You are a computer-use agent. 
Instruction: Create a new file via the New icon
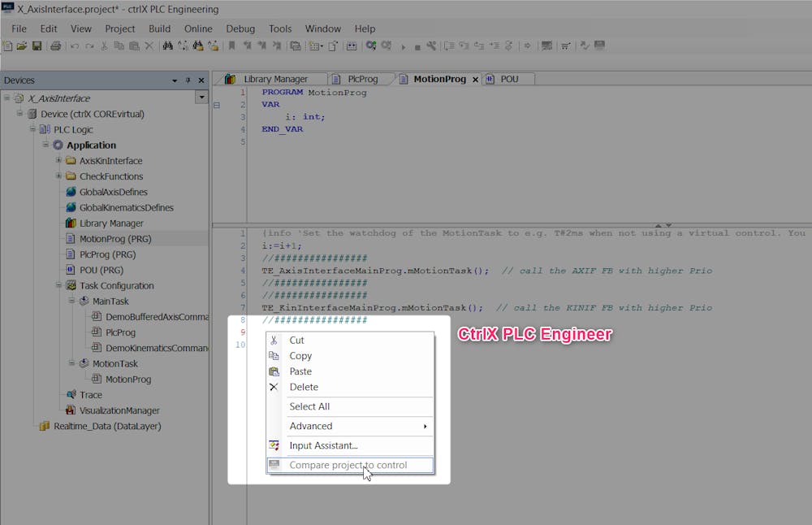coord(8,46)
